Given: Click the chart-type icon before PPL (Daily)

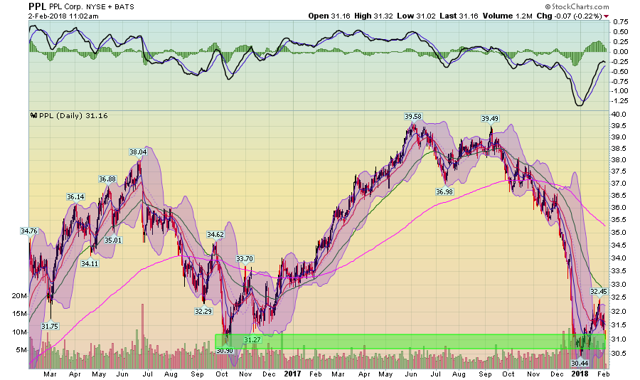Looking at the screenshot, I should click(x=34, y=116).
